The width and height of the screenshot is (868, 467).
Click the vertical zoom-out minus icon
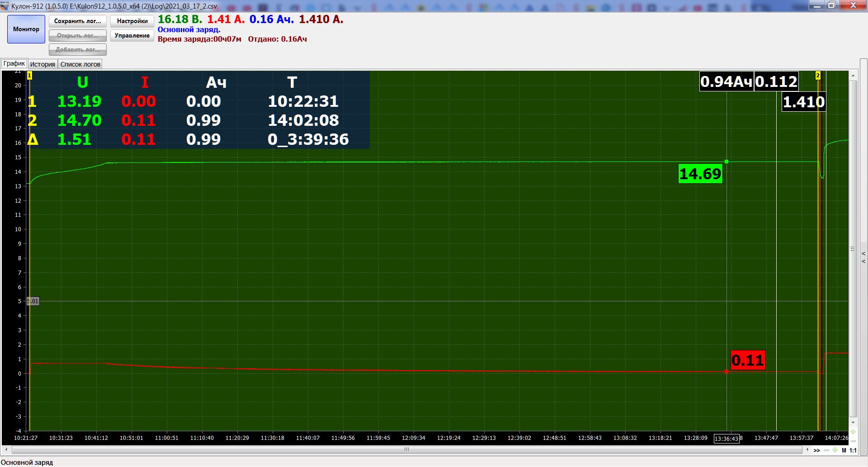pyautogui.click(x=853, y=441)
